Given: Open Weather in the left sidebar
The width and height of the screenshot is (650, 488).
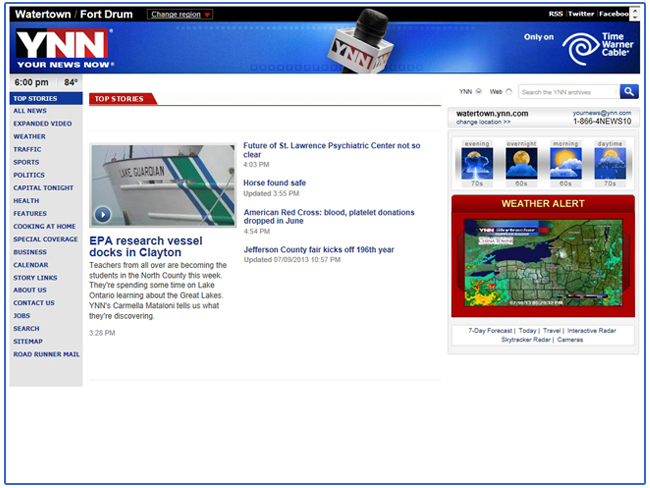Looking at the screenshot, I should pos(29,136).
